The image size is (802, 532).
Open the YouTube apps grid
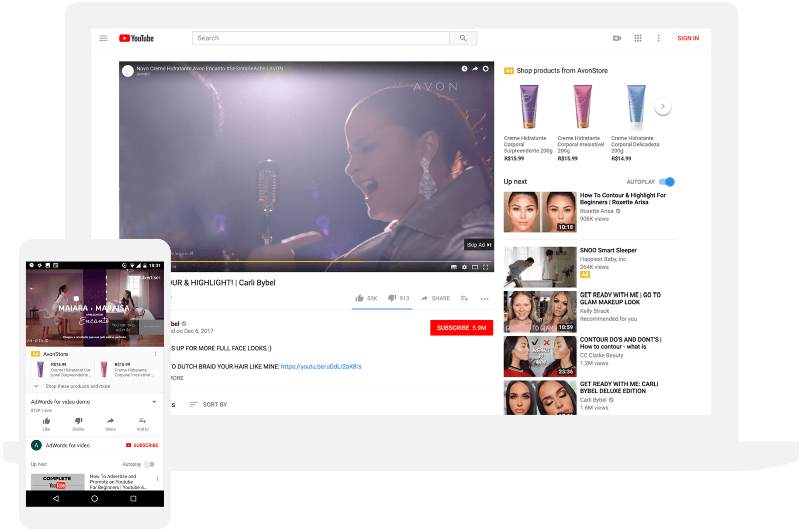point(638,38)
